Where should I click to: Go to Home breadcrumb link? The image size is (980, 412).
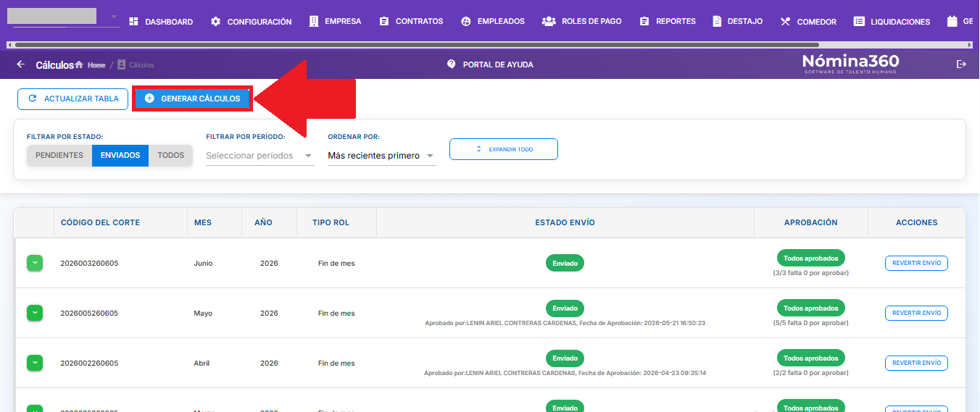tap(96, 65)
